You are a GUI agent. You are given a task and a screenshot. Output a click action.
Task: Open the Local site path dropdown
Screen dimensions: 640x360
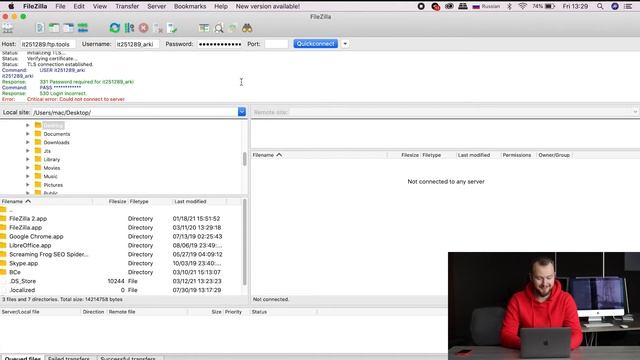click(x=242, y=112)
